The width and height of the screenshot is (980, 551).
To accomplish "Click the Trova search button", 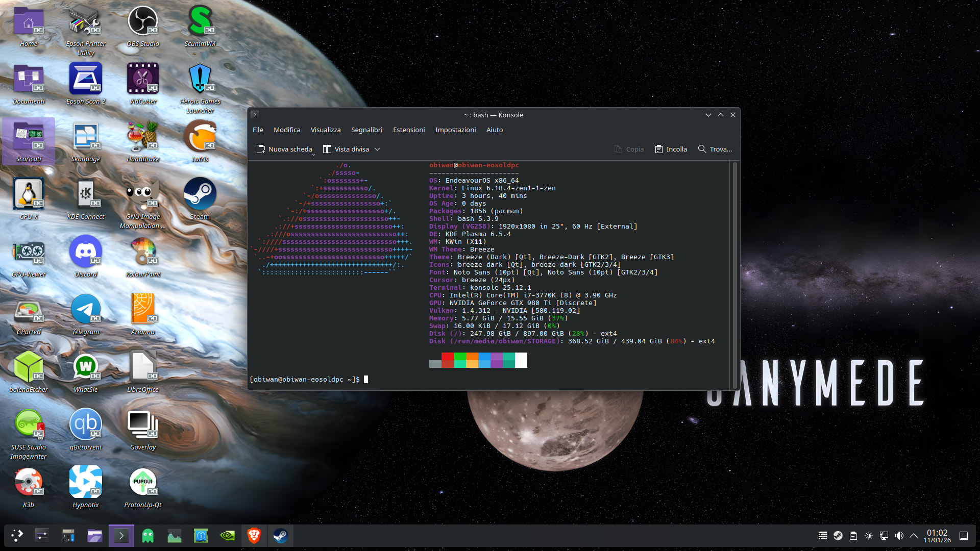I will tap(715, 149).
